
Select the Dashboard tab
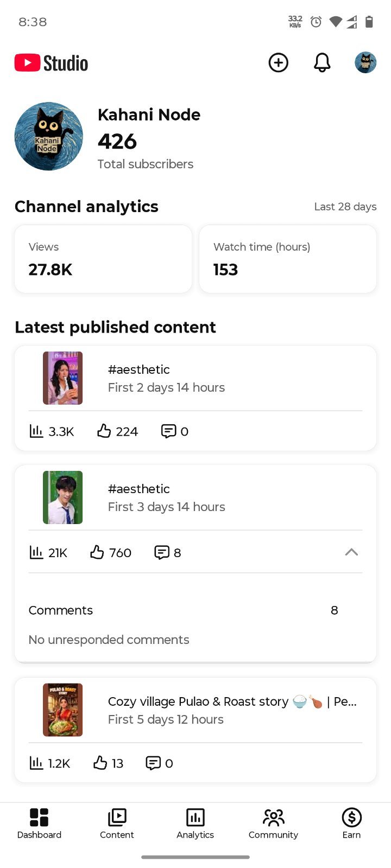tap(39, 824)
